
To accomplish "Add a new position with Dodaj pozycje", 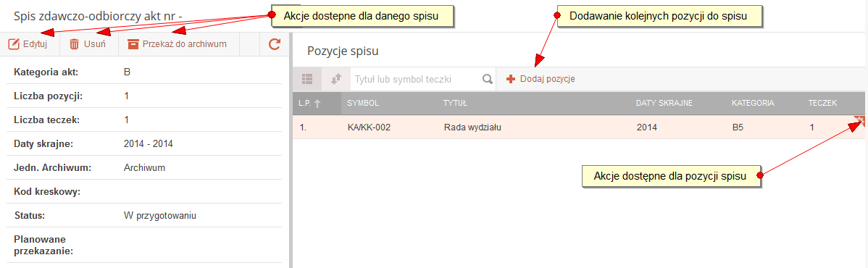I will tap(541, 79).
